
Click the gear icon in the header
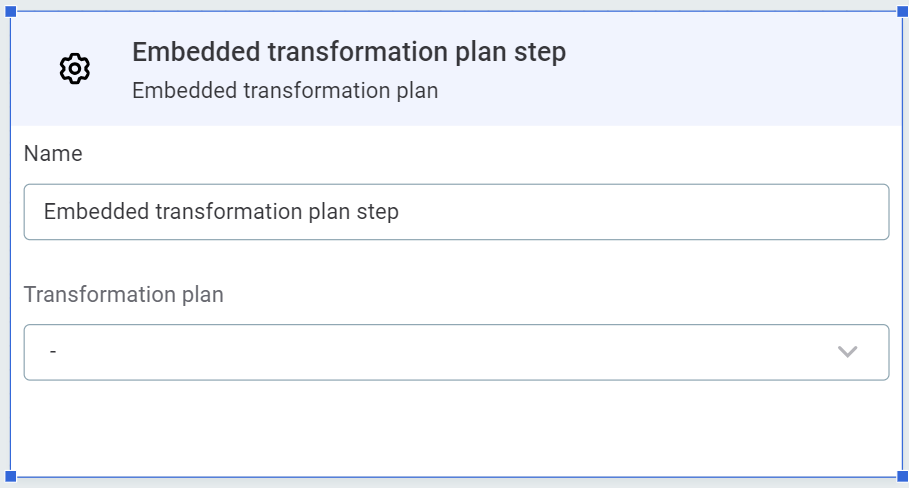75,69
